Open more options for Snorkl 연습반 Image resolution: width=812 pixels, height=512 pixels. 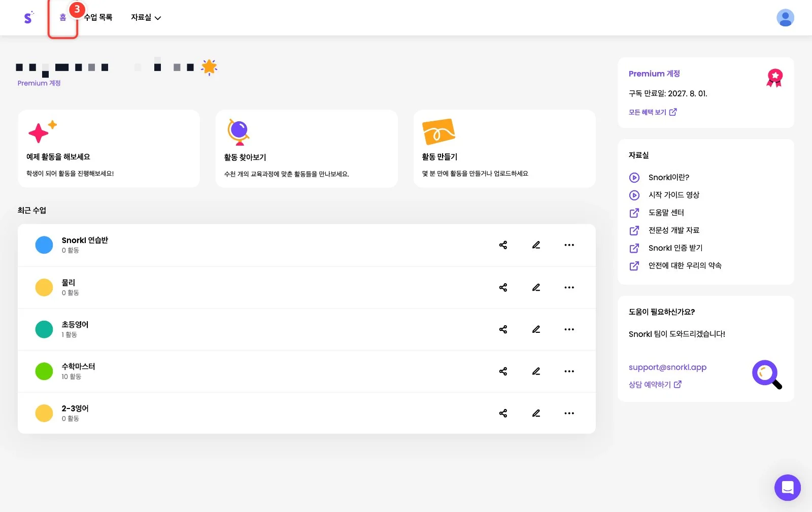pyautogui.click(x=569, y=245)
